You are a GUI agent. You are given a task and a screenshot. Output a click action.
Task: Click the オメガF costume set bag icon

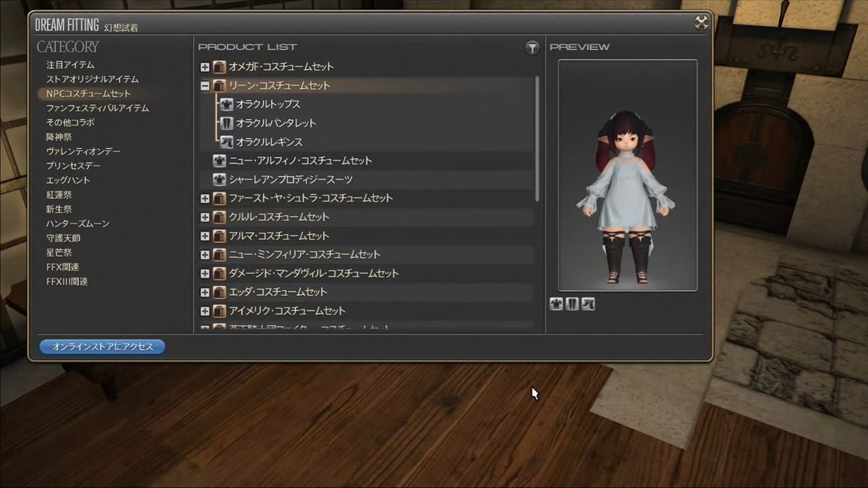(219, 67)
